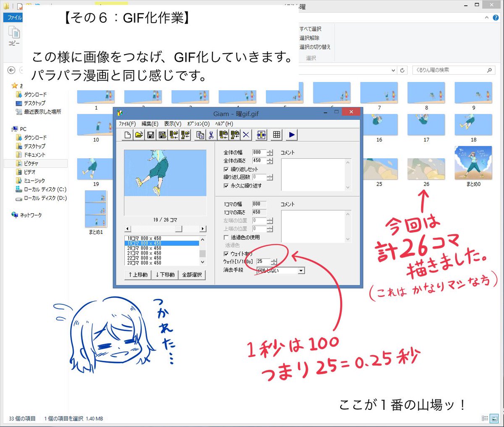Click the ↓下移動 button
The image size is (504, 427).
(165, 275)
